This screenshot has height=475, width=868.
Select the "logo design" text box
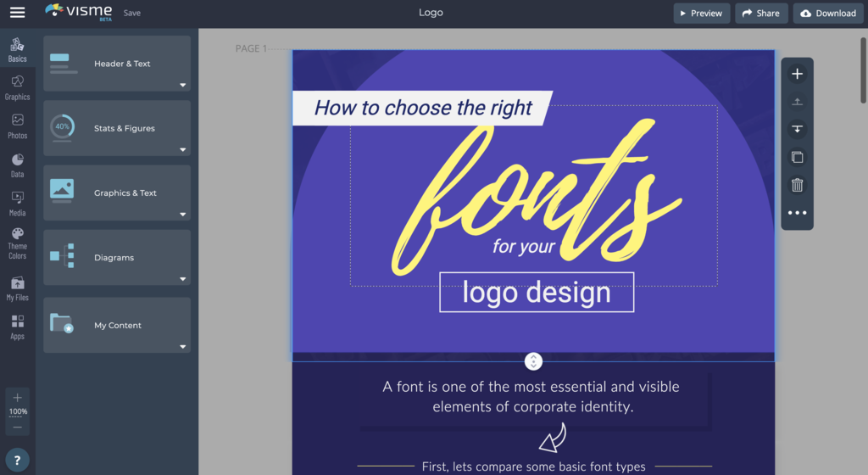pyautogui.click(x=537, y=293)
